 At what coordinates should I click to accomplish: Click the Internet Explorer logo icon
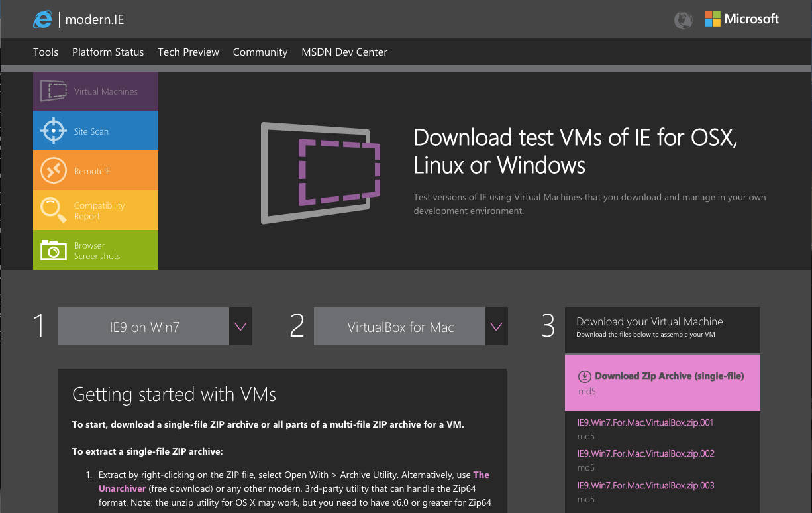pos(43,19)
